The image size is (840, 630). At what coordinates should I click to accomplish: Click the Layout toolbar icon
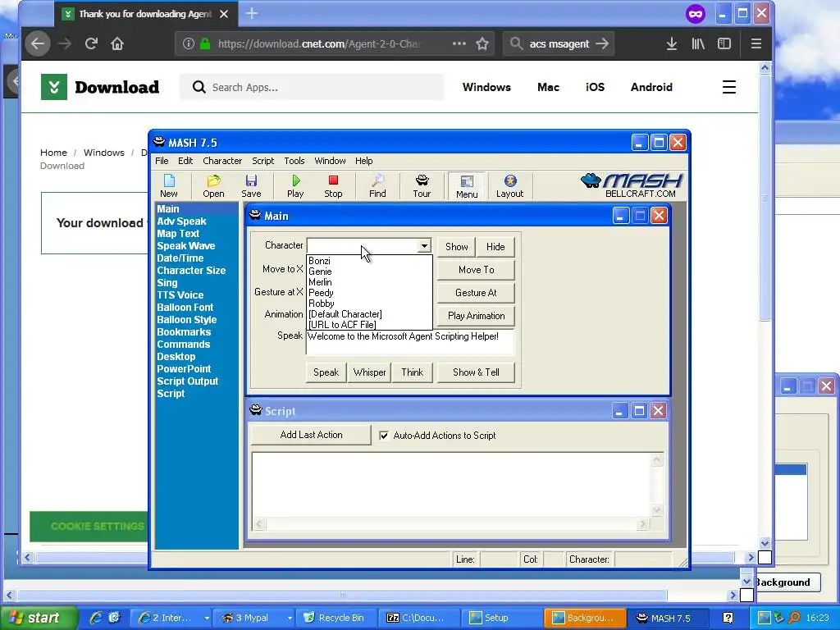509,186
